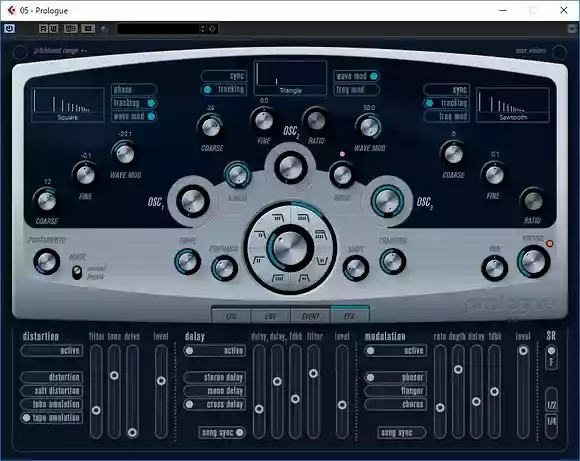Screen dimensions: 580x461
Task: Toggle OSC 1 phase button
Action: pyautogui.click(x=134, y=90)
